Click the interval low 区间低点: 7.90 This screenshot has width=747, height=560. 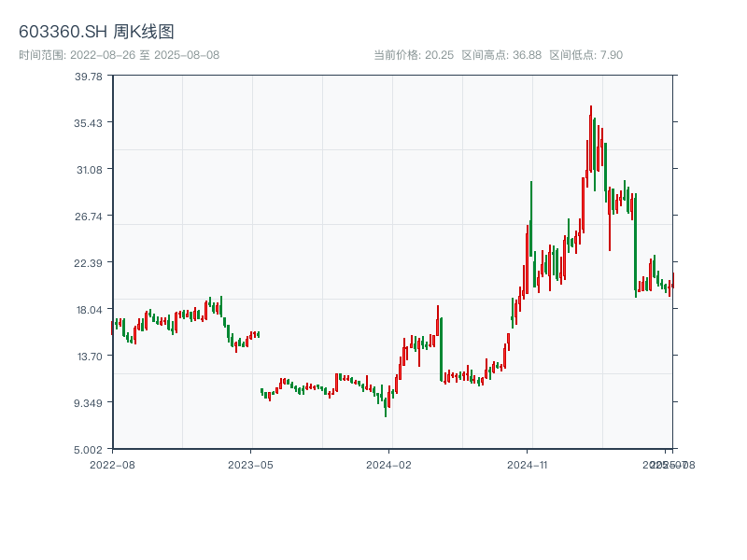click(x=586, y=55)
